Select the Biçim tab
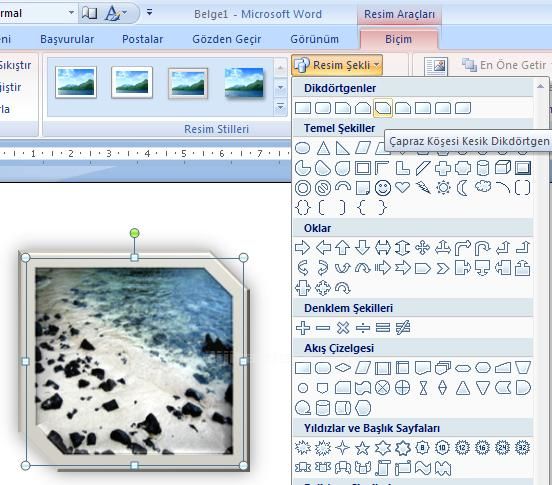The height and width of the screenshot is (485, 552). click(x=399, y=39)
